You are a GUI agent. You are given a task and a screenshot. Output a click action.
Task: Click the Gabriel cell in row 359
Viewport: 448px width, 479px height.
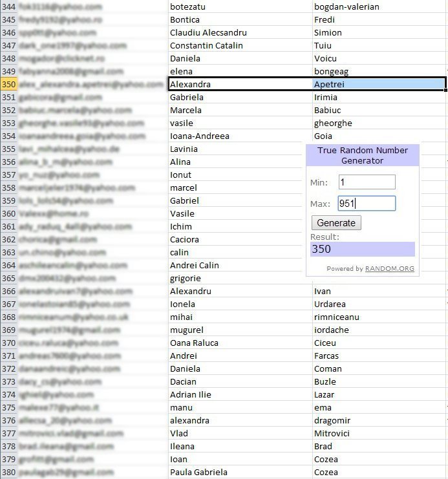pyautogui.click(x=240, y=200)
